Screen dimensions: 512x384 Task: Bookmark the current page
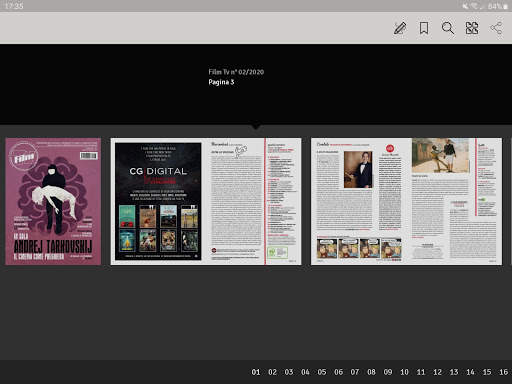(424, 28)
